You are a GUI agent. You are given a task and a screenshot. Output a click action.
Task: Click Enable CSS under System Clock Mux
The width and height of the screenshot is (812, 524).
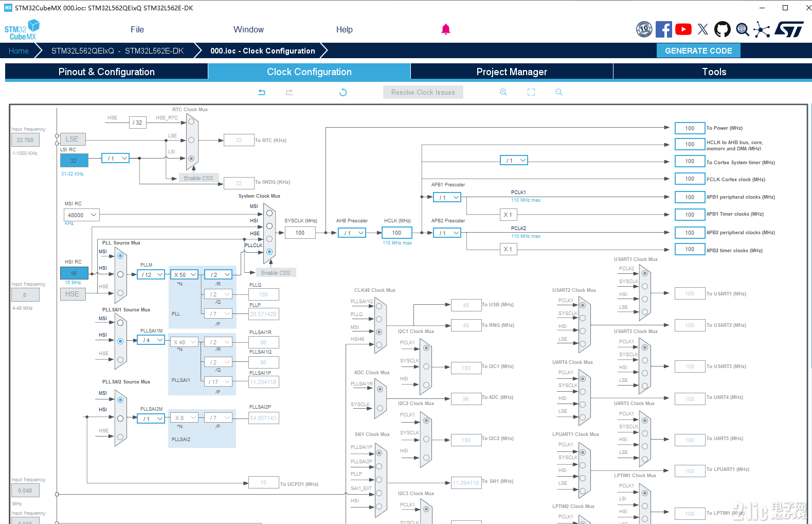point(276,273)
